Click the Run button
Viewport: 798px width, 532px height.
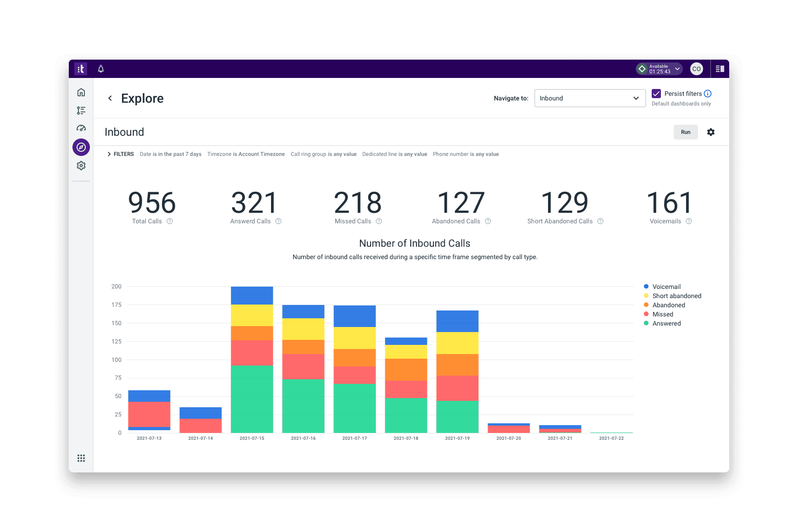[x=686, y=132]
